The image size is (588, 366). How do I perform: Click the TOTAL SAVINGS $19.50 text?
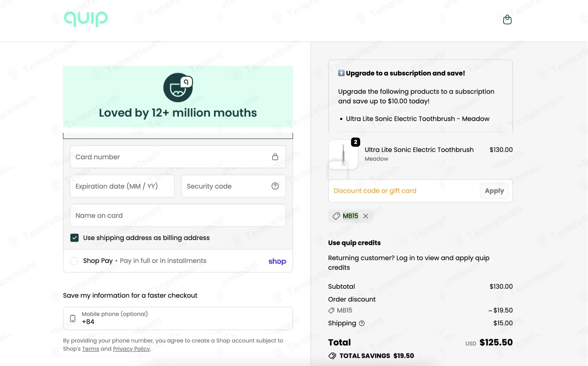point(377,356)
